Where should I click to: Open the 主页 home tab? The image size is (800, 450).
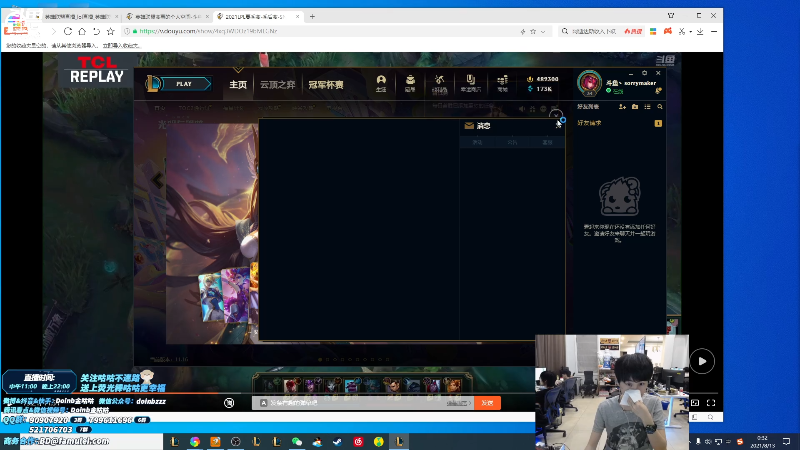(238, 85)
